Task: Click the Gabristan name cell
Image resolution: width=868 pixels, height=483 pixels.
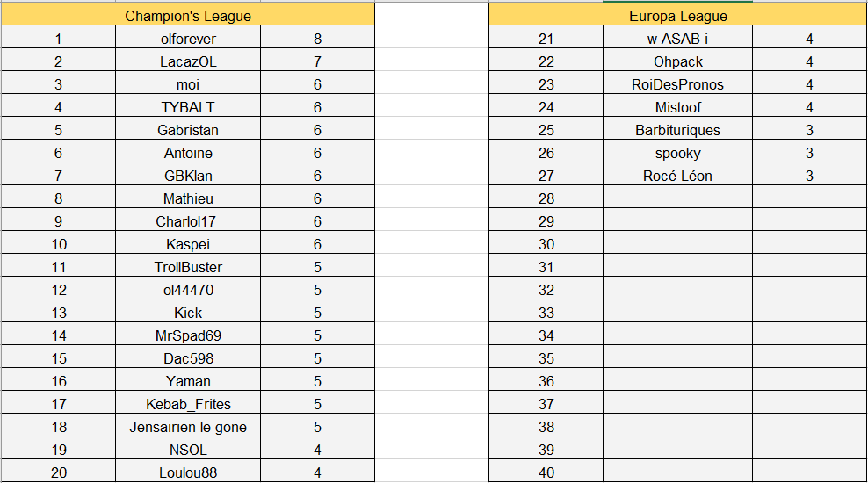Action: (188, 130)
